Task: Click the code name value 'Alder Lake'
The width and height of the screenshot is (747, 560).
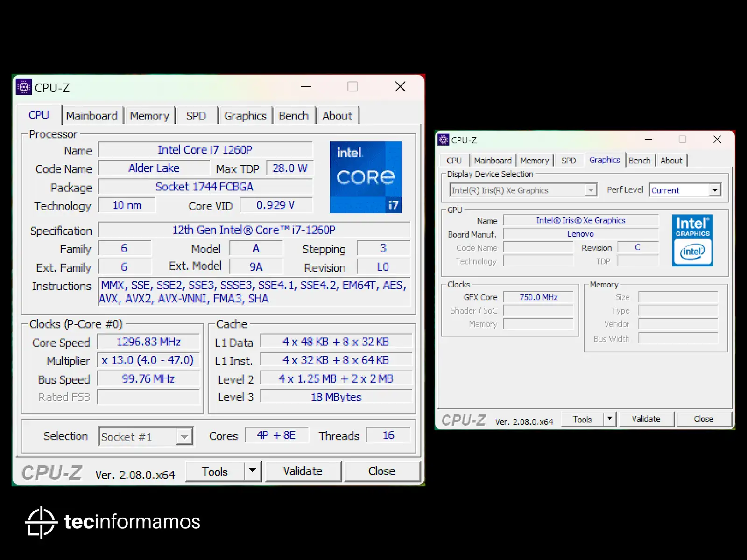Action: [x=154, y=168]
